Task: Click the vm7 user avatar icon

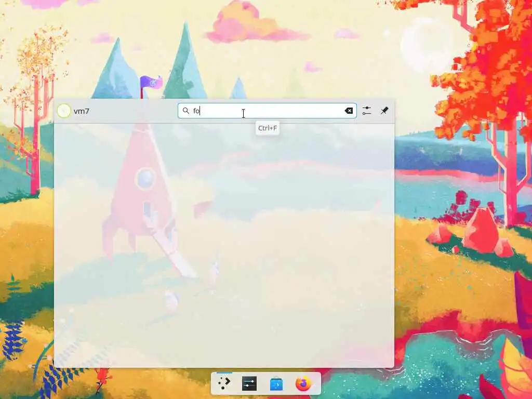Action: tap(64, 111)
